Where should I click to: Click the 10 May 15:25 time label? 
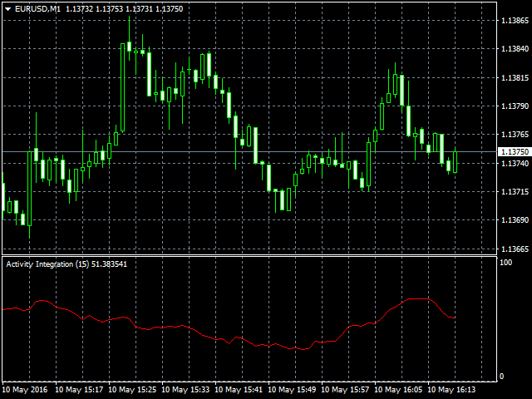(x=132, y=390)
